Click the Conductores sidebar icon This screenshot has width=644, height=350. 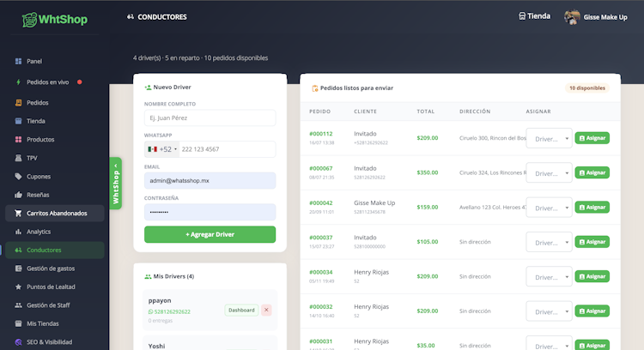click(x=18, y=250)
